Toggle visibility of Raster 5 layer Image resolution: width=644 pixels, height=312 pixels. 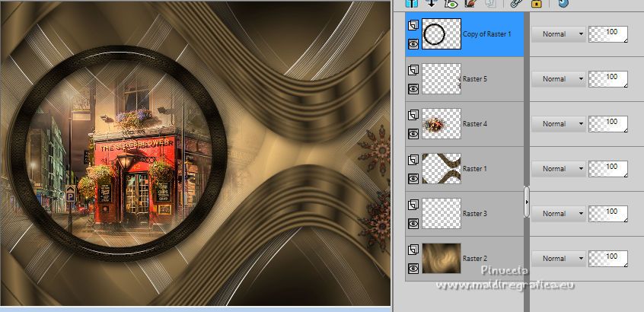[x=413, y=88]
